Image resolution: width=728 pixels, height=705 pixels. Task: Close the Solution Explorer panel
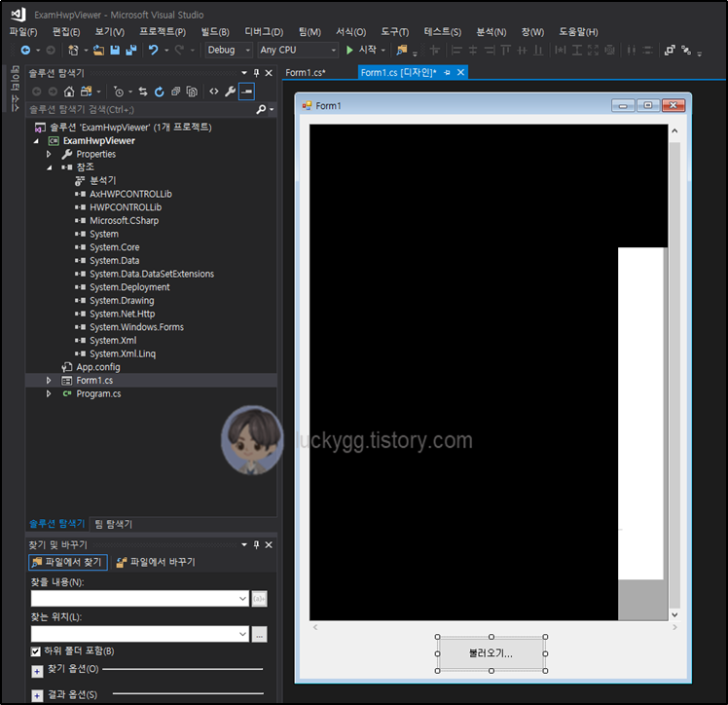tap(269, 73)
